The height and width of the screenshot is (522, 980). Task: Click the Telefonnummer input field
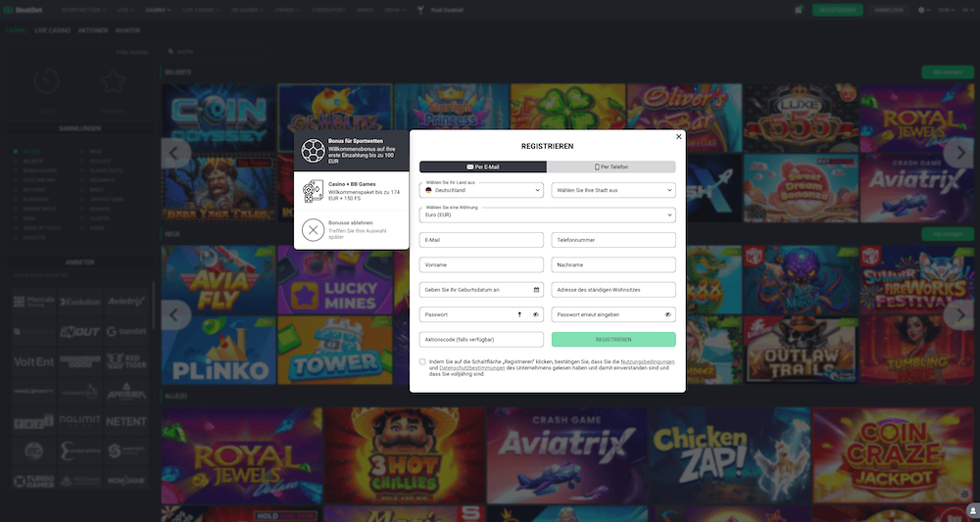tap(613, 240)
